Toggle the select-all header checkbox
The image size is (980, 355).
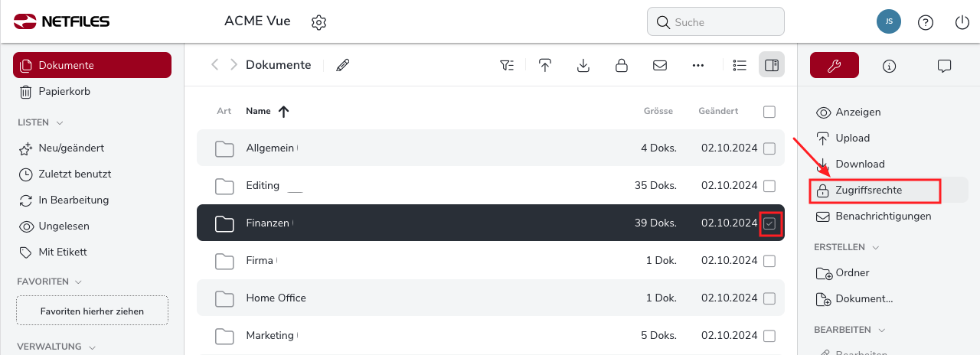769,112
